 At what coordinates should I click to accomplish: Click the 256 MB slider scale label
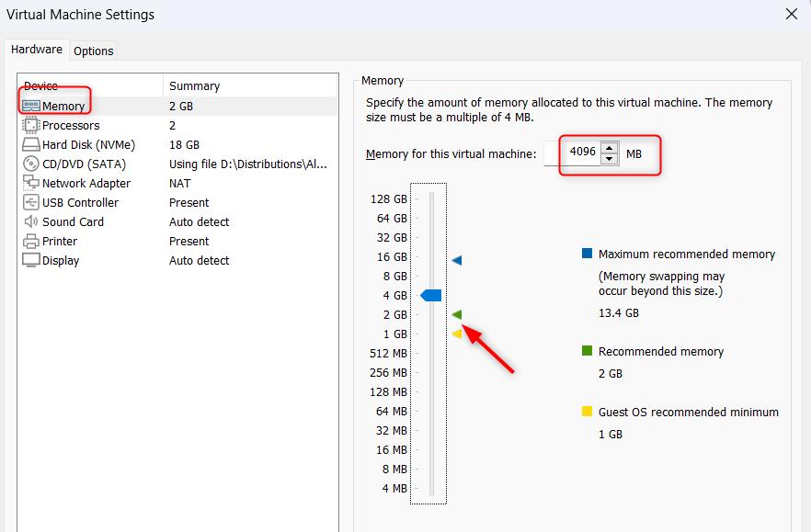(388, 373)
